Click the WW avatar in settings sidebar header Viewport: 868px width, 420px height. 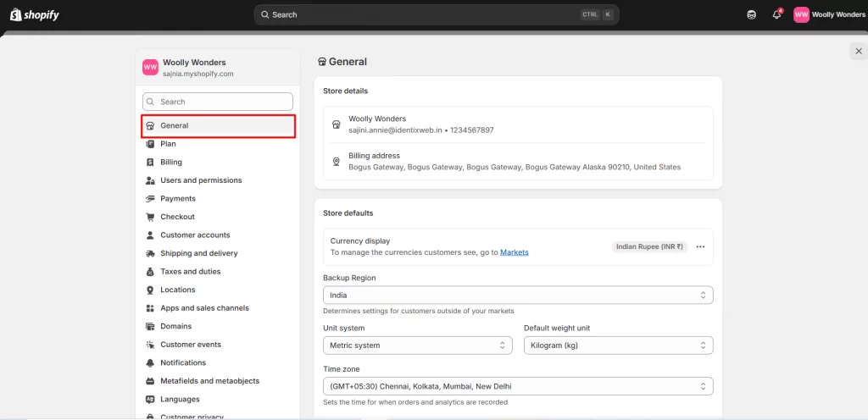[x=150, y=68]
